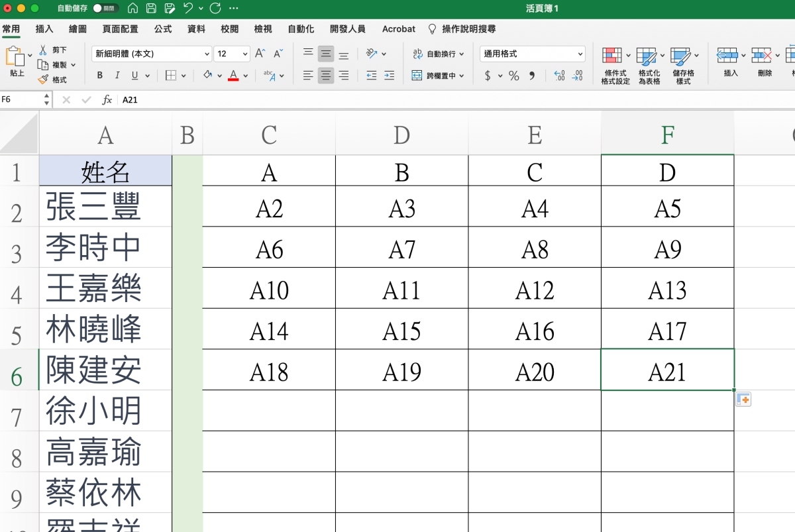795x532 pixels.
Task: Open Conditional Formatting (條件式格式設定)
Action: click(615, 66)
